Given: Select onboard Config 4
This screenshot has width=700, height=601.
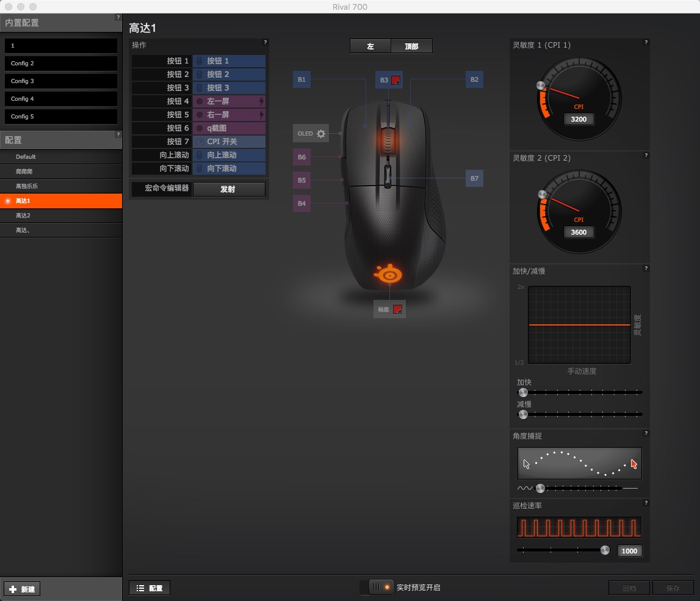Looking at the screenshot, I should tap(61, 99).
